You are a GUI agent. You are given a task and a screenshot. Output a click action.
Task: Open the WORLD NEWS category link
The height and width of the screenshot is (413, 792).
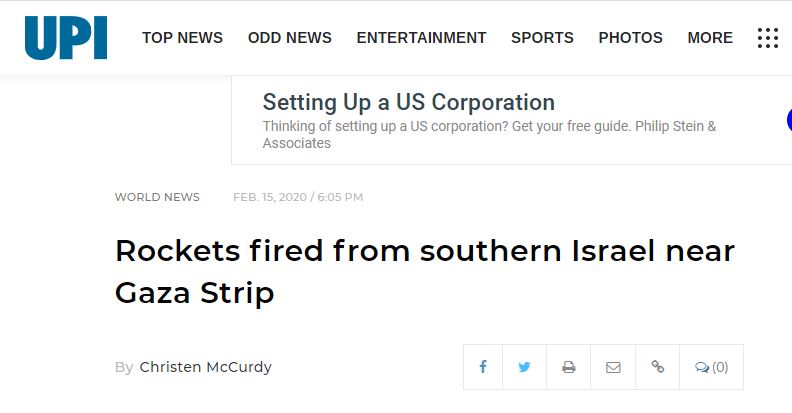tap(157, 197)
